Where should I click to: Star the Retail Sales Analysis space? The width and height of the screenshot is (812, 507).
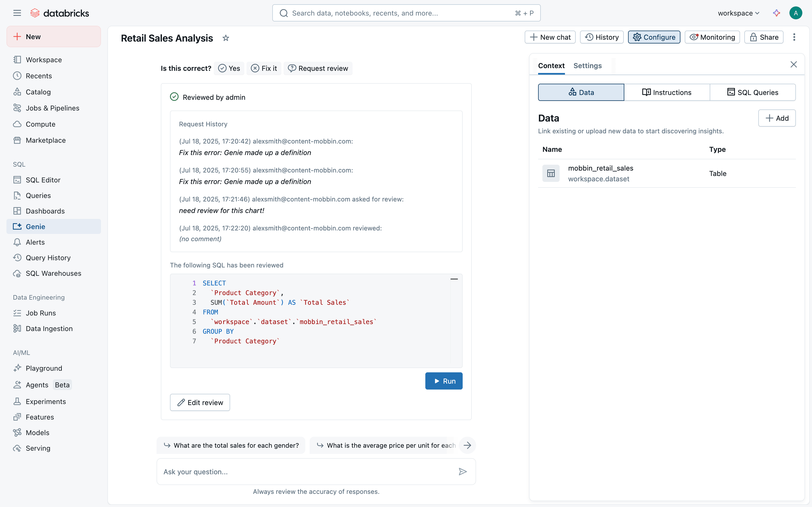point(226,38)
